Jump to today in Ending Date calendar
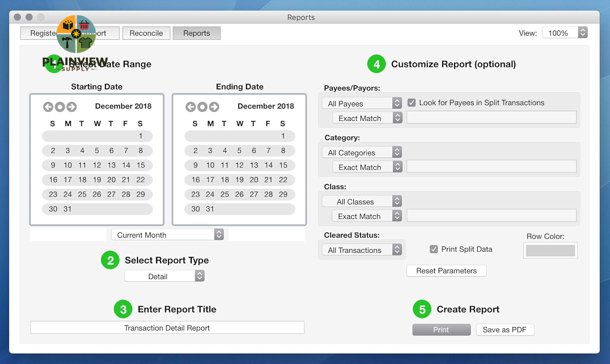Screen dimensions: 610x364 [203, 107]
